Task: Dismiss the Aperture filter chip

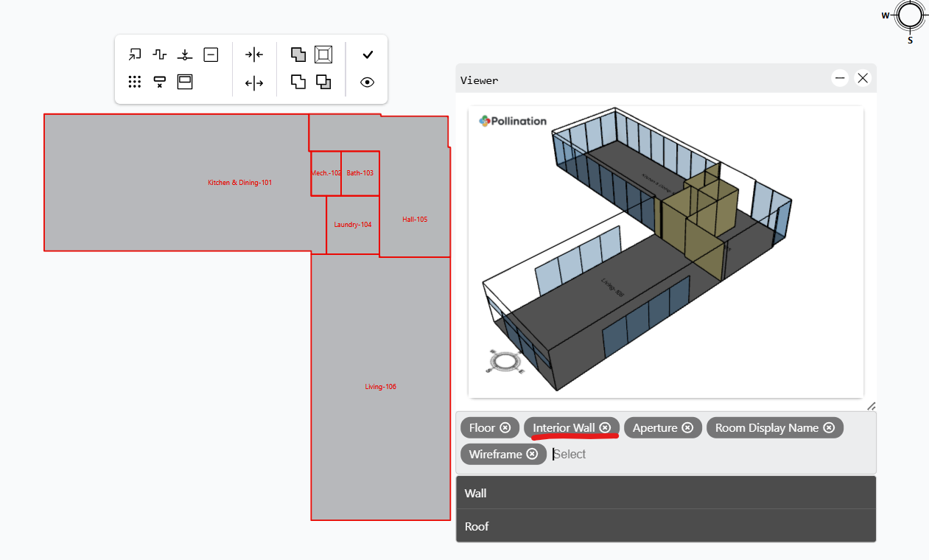Action: click(x=687, y=427)
